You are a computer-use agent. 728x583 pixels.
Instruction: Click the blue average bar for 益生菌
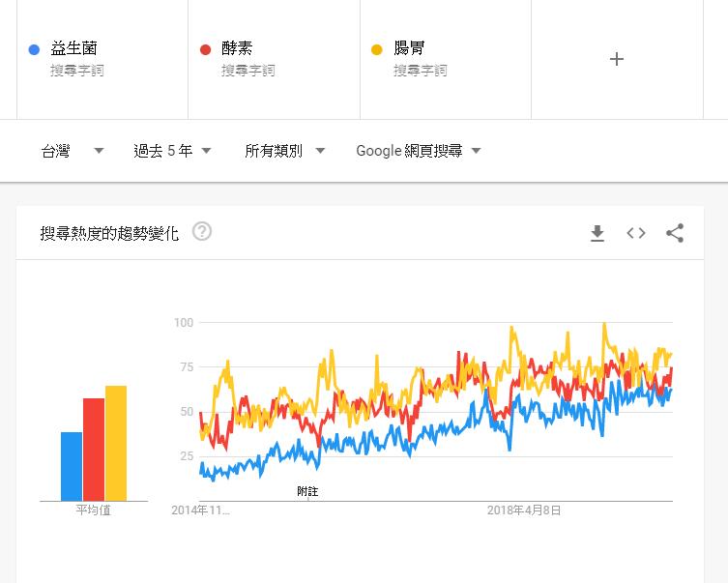(x=72, y=466)
